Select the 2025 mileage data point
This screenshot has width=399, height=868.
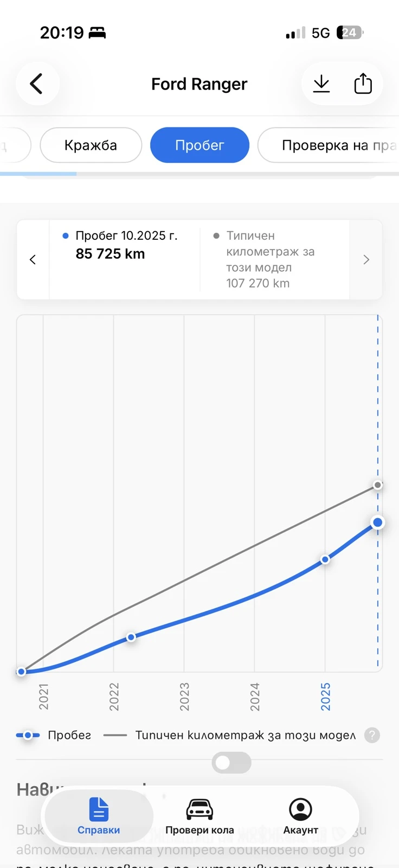coord(325,559)
